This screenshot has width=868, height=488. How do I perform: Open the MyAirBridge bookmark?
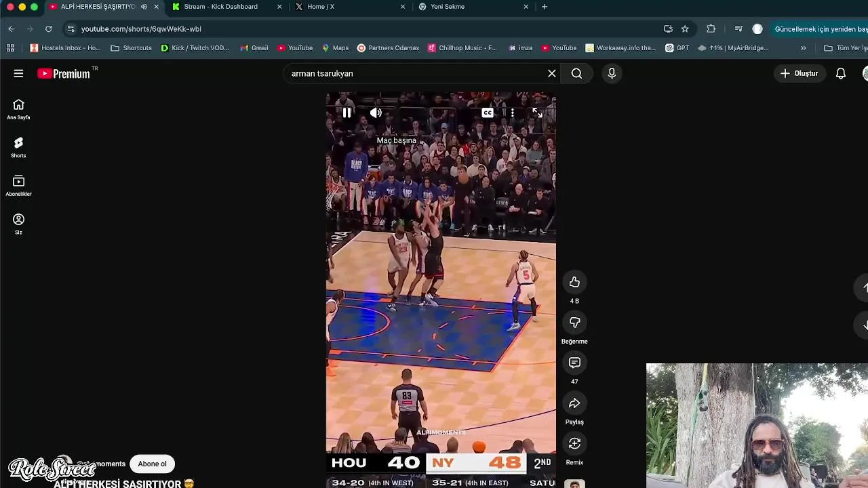733,48
